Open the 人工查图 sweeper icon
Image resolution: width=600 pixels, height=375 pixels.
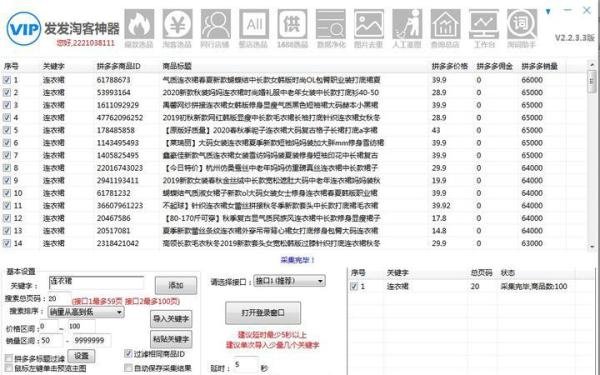point(407,24)
